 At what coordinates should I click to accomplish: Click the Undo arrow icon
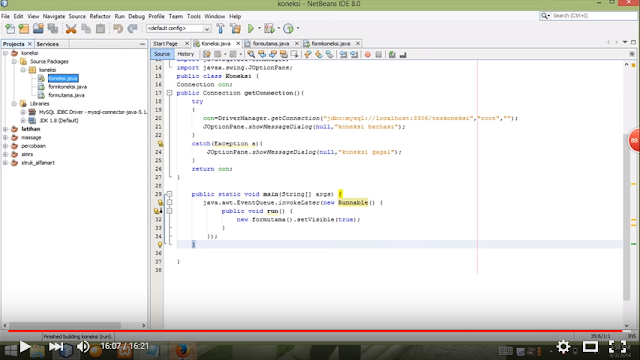118,28
